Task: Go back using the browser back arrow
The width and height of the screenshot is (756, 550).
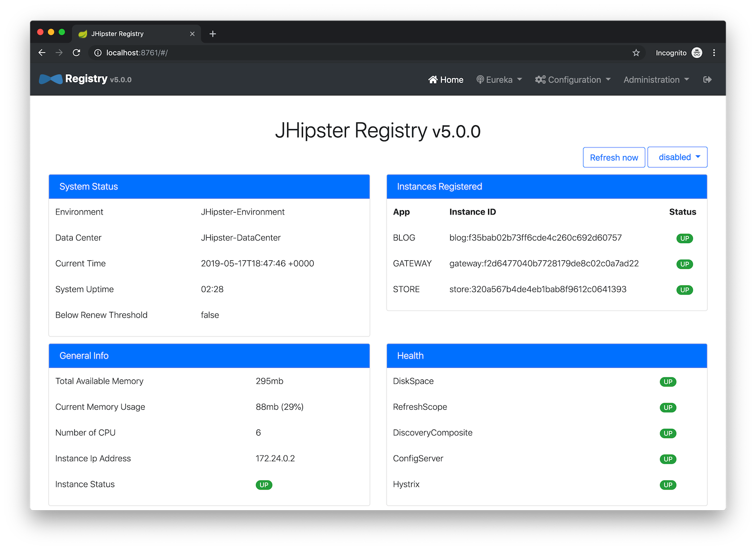Action: [x=42, y=53]
